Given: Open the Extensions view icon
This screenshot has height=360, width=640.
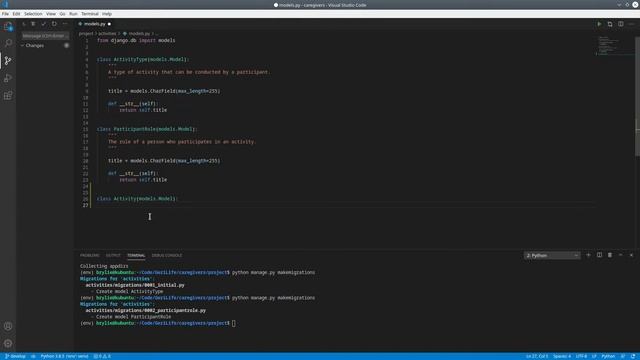Looking at the screenshot, I should point(8,96).
